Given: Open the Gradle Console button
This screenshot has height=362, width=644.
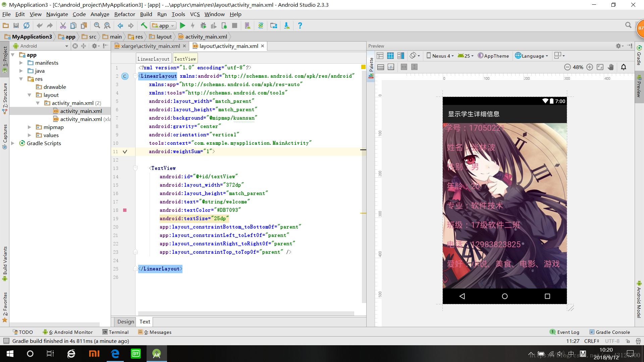Looking at the screenshot, I should (610, 332).
